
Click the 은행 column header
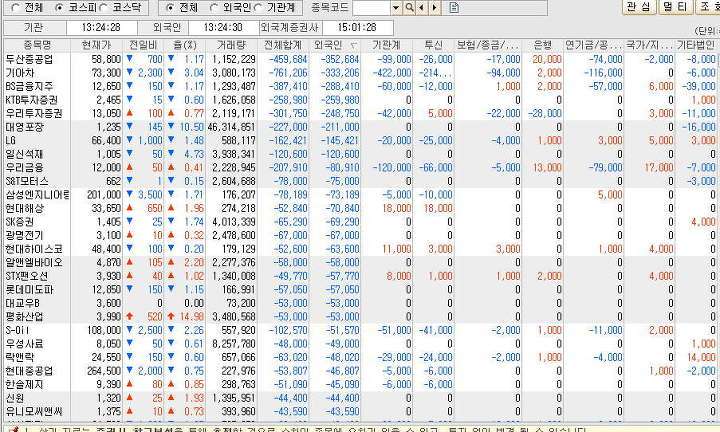pyautogui.click(x=542, y=45)
